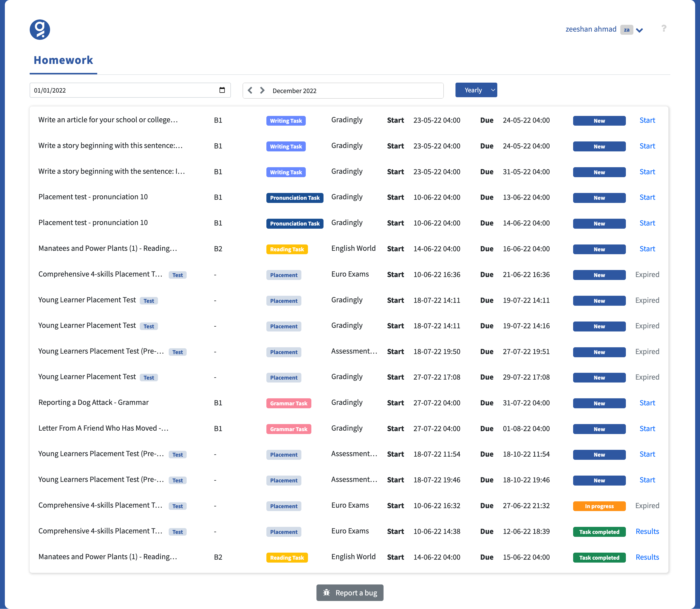700x609 pixels.
Task: Open Results for Euro Exams completed task
Action: pos(647,531)
